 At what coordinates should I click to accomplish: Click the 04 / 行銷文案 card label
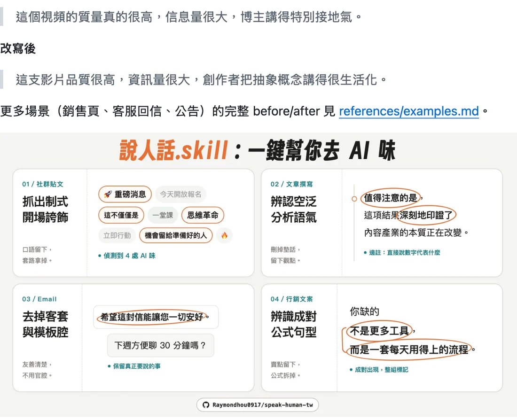point(291,299)
